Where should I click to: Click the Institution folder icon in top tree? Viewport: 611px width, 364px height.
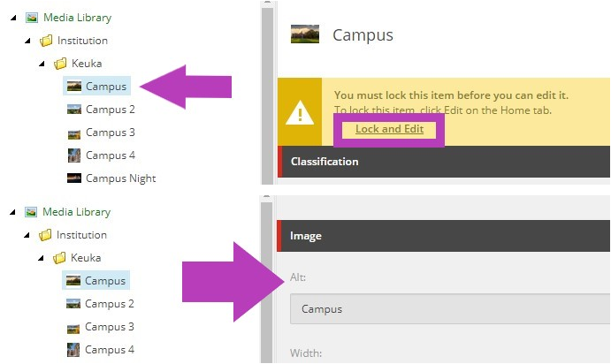[46, 41]
